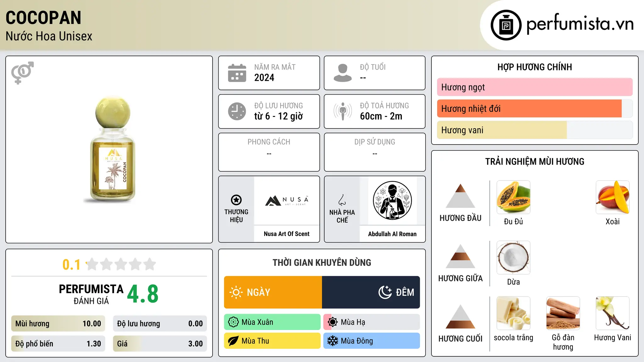The width and height of the screenshot is (644, 362).
Task: Click the Nusa Art Of Scent brand logo
Action: tap(287, 200)
